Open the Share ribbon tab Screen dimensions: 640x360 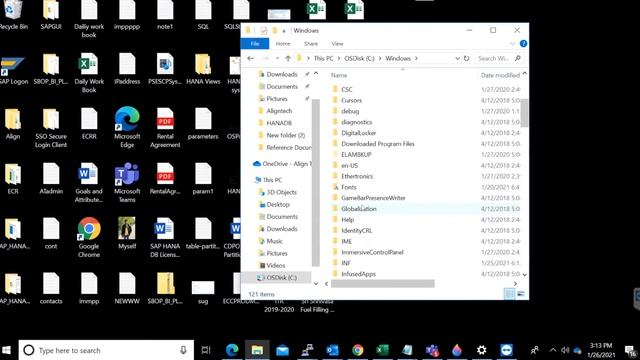click(x=311, y=44)
